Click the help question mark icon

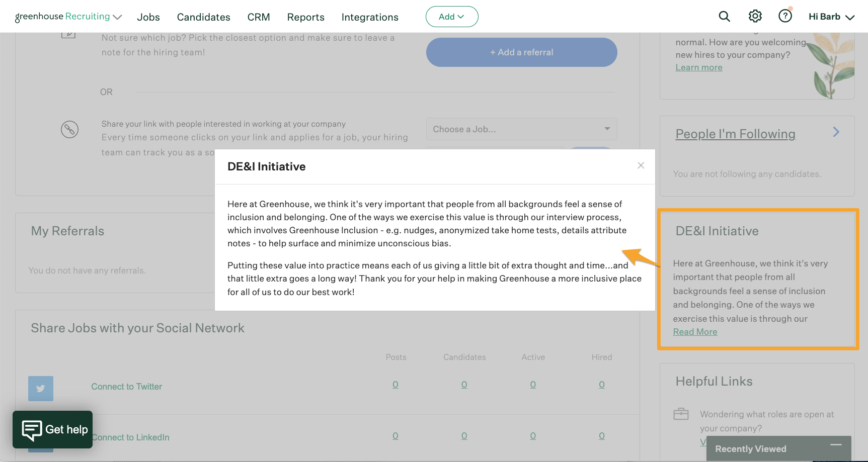pyautogui.click(x=784, y=16)
